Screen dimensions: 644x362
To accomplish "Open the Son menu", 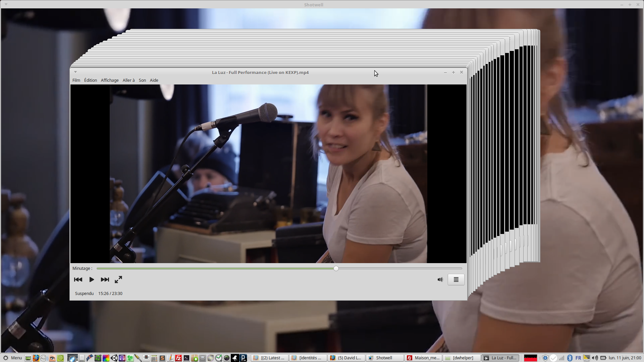I will coord(142,80).
